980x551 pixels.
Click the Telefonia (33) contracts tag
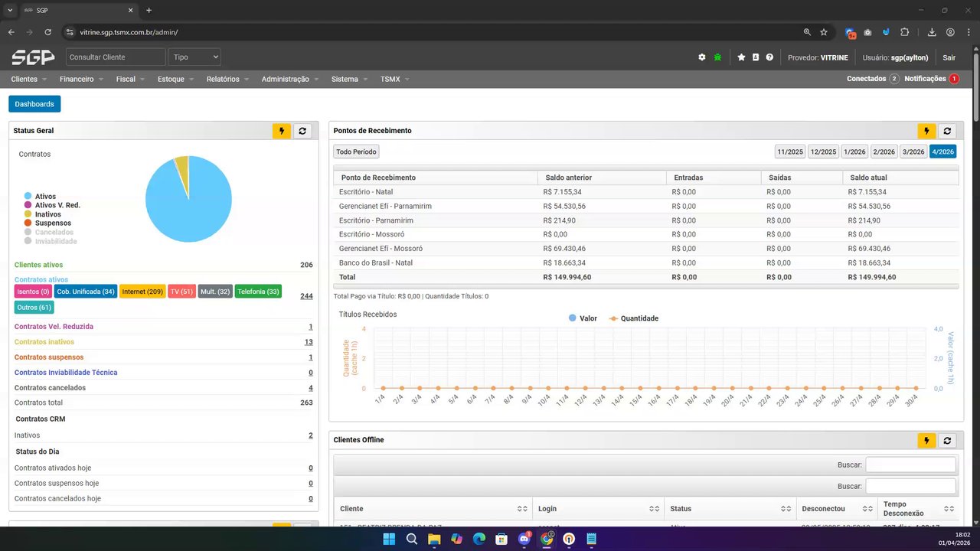258,292
